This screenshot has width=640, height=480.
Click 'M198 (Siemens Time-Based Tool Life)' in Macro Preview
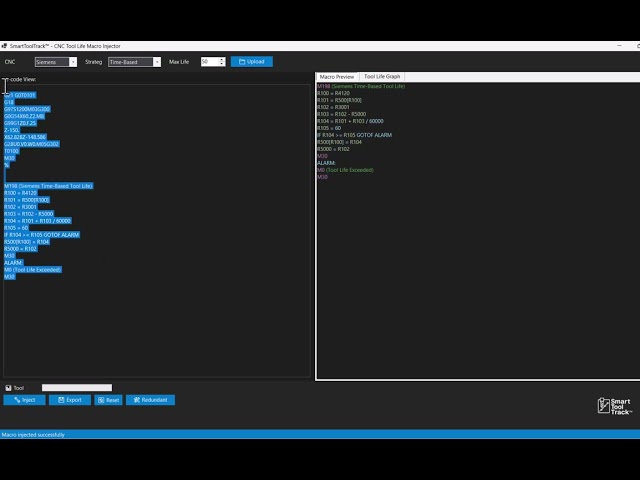tap(361, 86)
